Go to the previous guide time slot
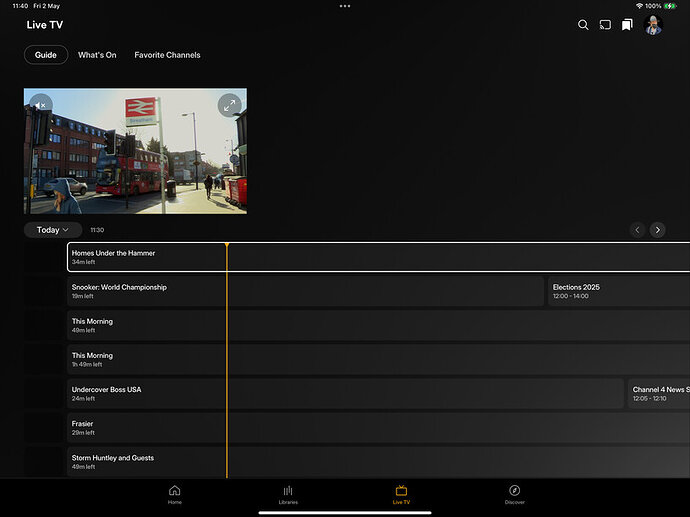This screenshot has height=517, width=690. click(x=637, y=230)
